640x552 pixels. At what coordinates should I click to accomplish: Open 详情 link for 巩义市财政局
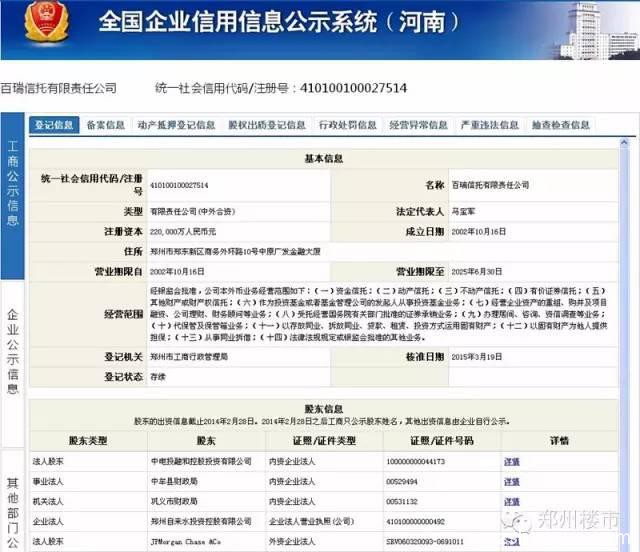coord(511,501)
